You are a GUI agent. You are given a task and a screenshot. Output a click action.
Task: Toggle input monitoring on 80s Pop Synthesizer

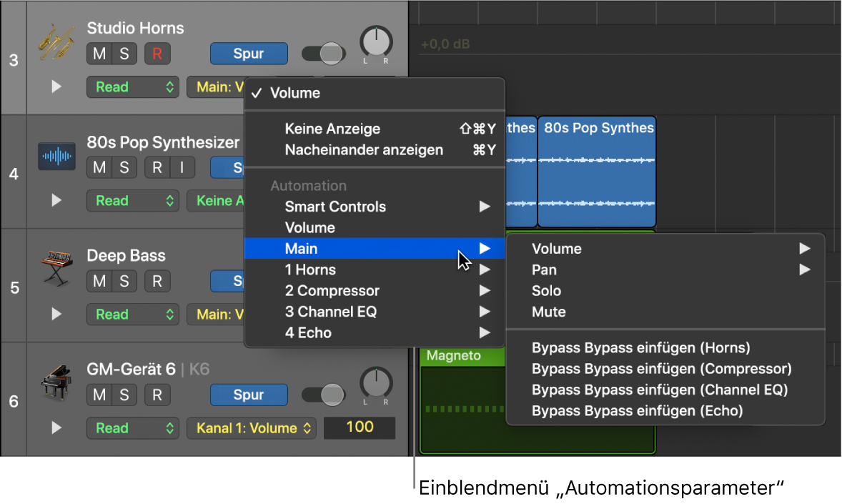182,167
